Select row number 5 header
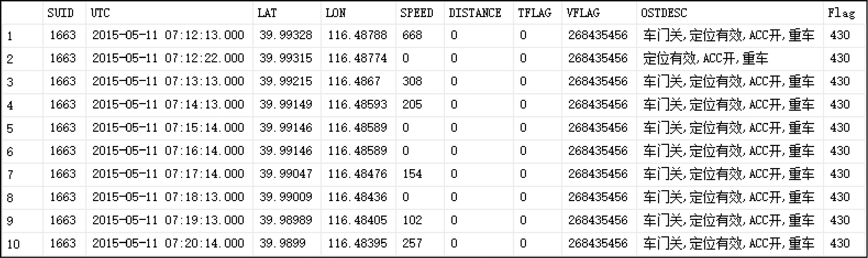 click(x=22, y=128)
